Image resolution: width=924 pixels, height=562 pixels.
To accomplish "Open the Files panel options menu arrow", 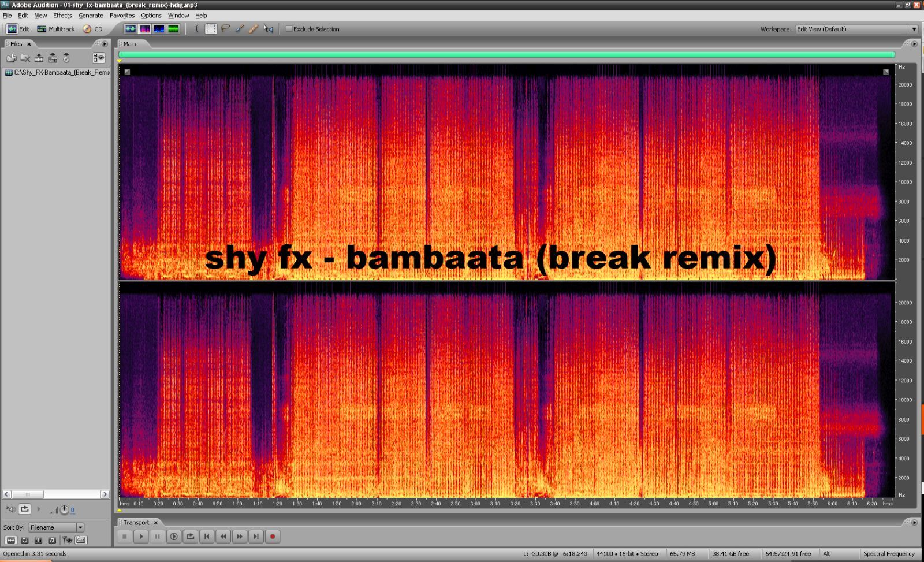I will tap(105, 44).
